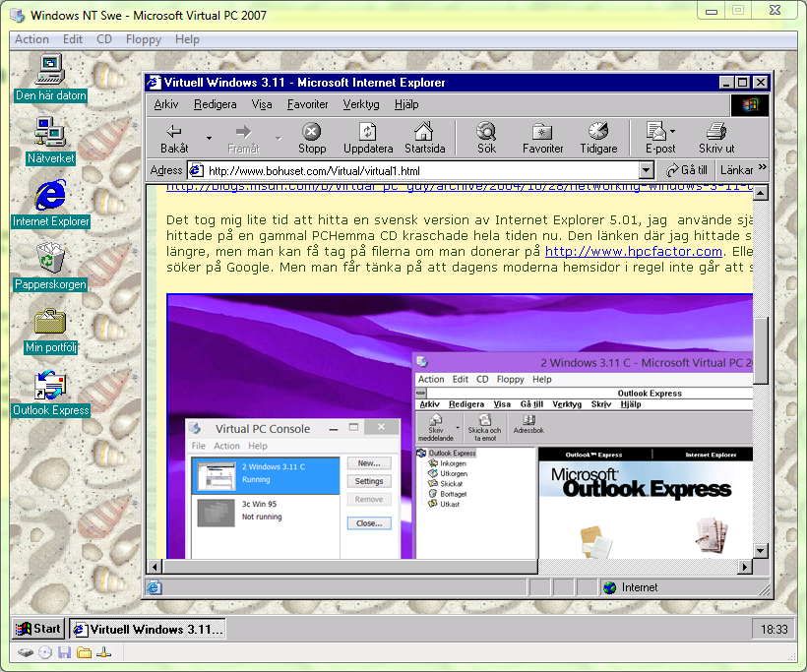Expand the Länkar toolbar chevron
807x672 pixels.
click(x=763, y=167)
